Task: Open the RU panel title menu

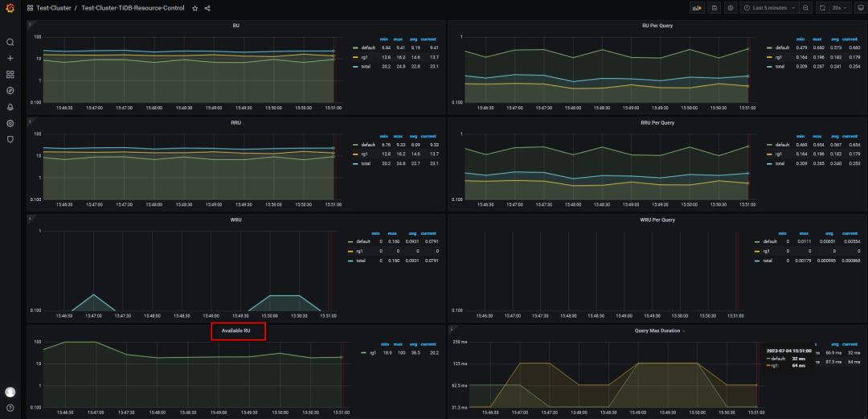Action: pos(235,26)
